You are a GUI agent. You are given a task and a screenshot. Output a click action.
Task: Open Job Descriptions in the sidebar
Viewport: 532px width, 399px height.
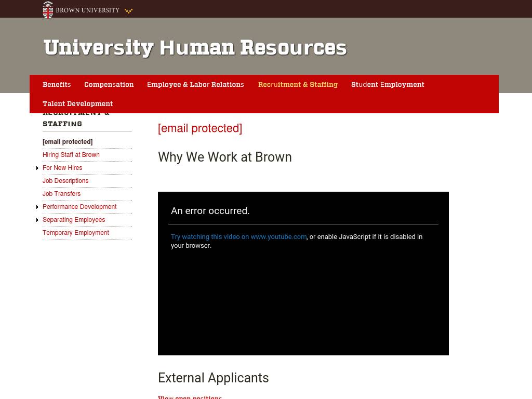[65, 181]
